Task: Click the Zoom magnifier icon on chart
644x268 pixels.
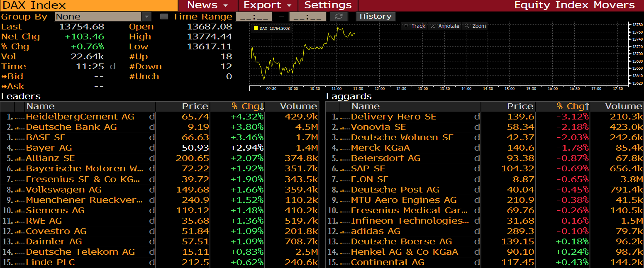Action: point(467,26)
